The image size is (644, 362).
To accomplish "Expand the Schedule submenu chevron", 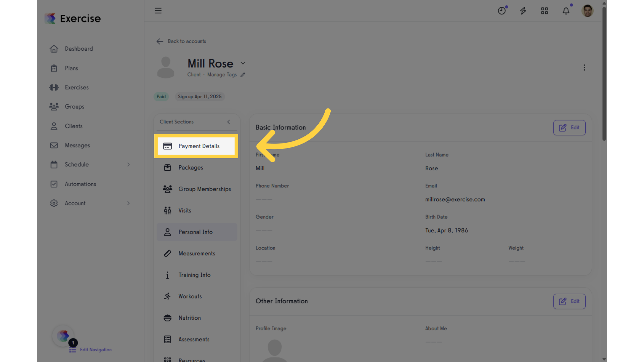I will [x=128, y=165].
